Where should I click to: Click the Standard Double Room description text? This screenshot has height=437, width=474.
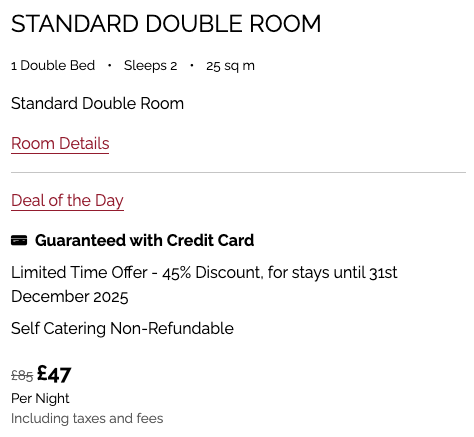[x=97, y=103]
